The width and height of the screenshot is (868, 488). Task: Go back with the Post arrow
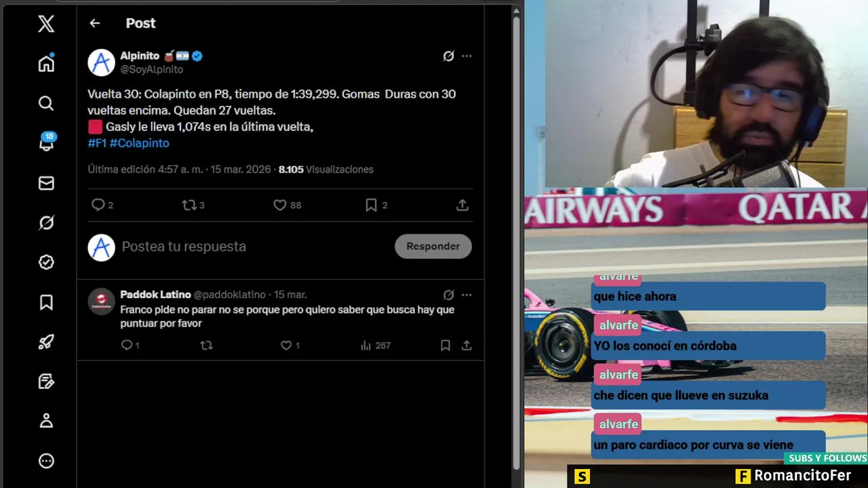click(95, 23)
